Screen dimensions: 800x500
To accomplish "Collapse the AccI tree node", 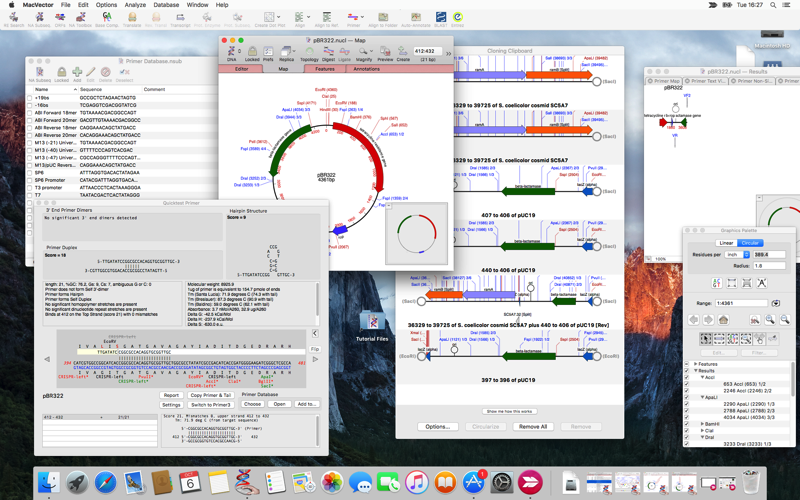I will 703,377.
